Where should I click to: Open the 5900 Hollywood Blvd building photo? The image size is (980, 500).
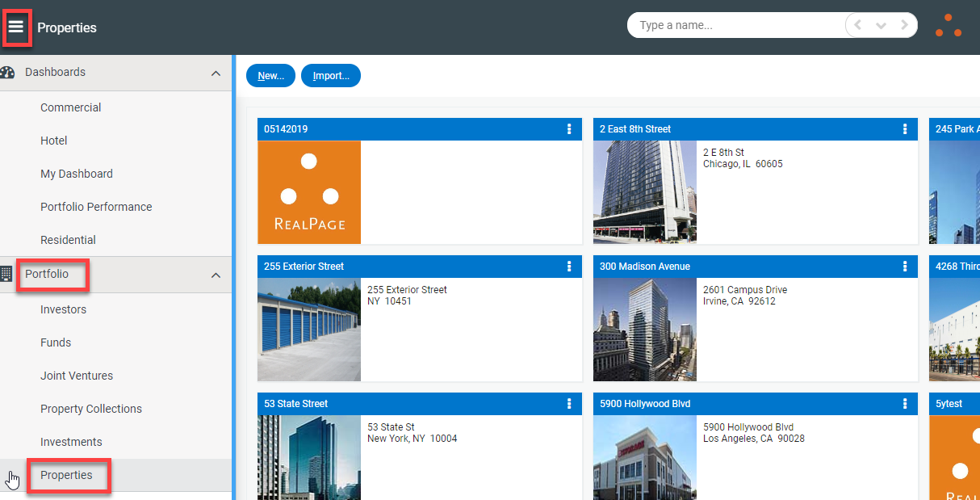coord(645,457)
